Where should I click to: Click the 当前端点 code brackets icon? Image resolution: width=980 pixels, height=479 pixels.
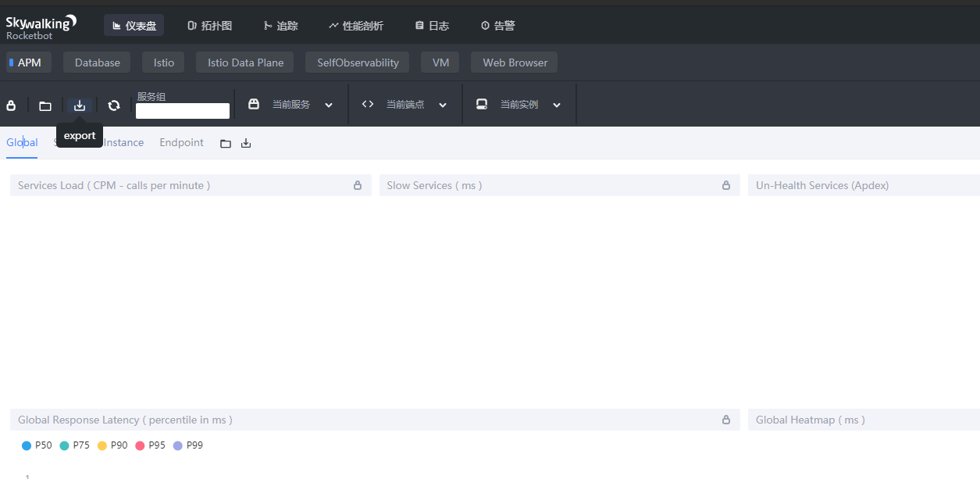pyautogui.click(x=368, y=104)
